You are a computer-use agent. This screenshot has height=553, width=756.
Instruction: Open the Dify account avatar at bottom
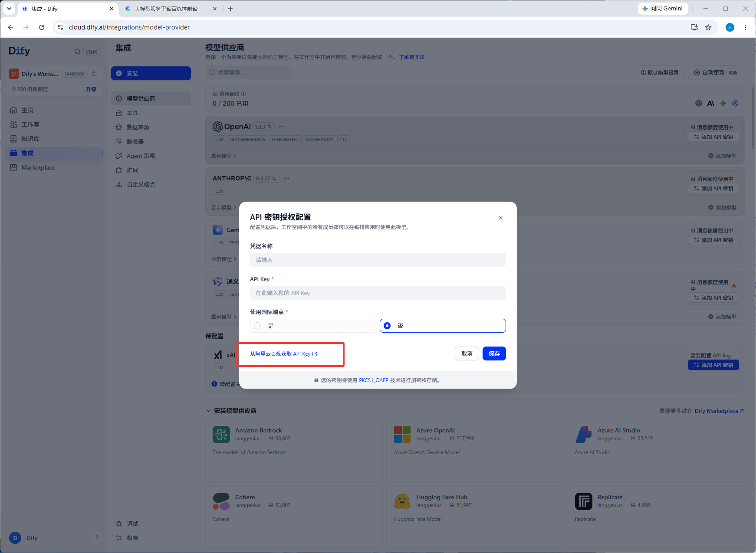tap(15, 538)
